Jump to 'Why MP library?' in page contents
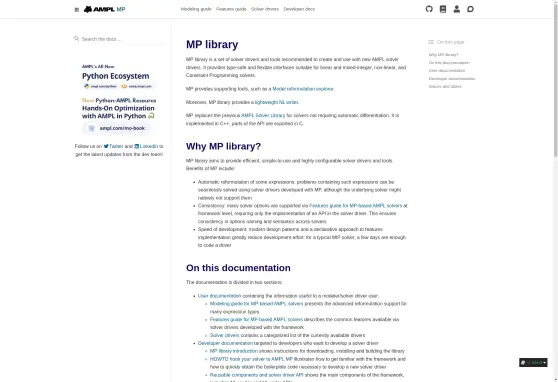The image size is (558, 382). tap(443, 55)
